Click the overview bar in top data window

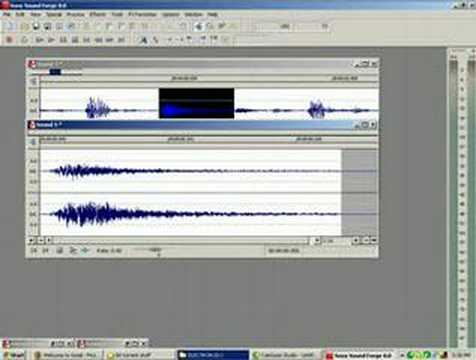(x=55, y=72)
